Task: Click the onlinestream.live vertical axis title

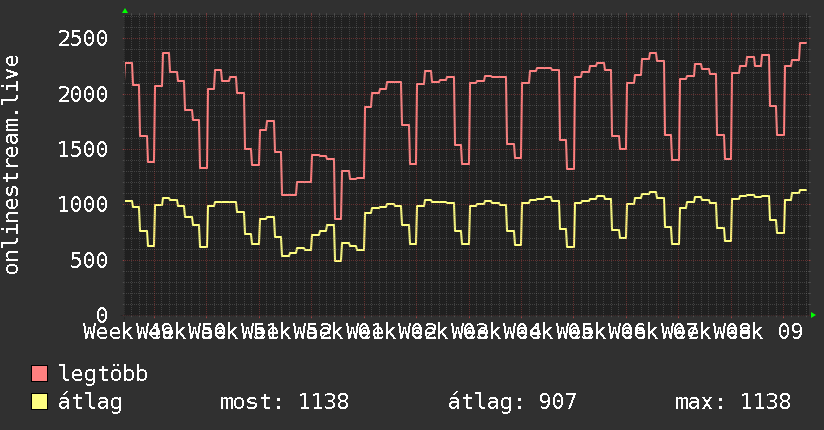Action: [x=11, y=165]
